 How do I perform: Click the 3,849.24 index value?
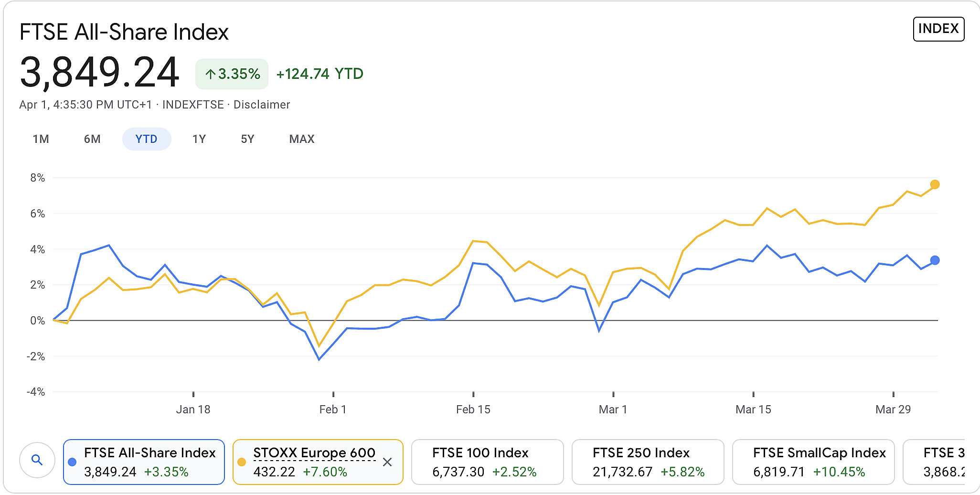[99, 73]
